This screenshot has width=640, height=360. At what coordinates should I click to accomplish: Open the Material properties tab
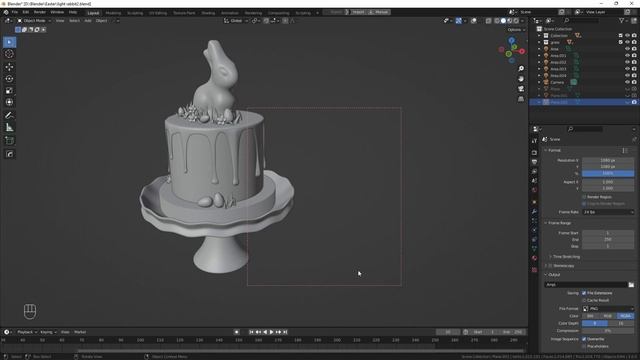[x=534, y=258]
